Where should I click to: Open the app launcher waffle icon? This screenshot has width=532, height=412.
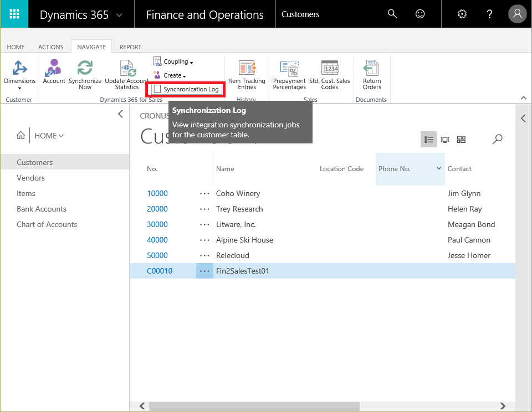click(x=14, y=14)
